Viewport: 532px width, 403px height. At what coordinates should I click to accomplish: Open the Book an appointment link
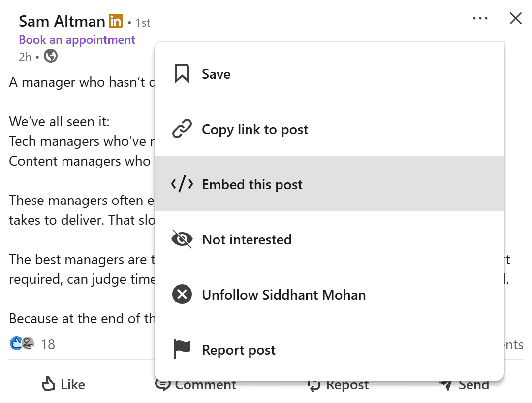click(77, 40)
